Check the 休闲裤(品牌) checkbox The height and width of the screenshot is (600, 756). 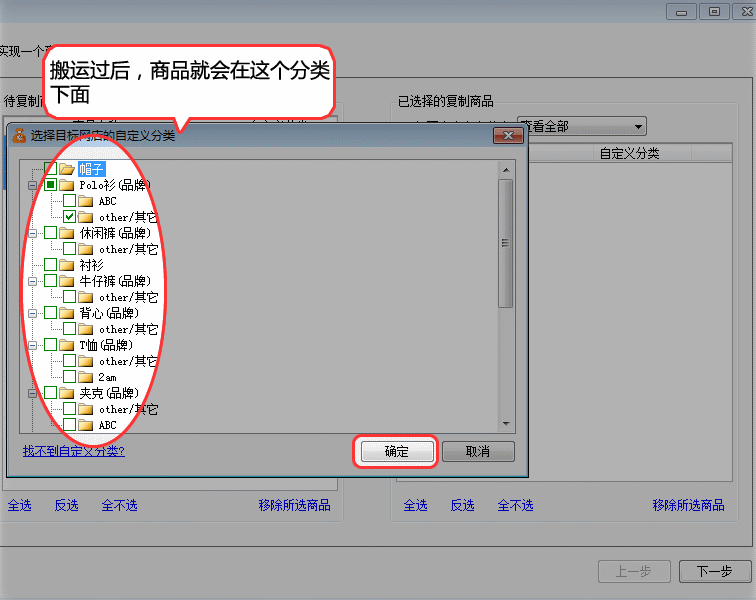coord(51,233)
